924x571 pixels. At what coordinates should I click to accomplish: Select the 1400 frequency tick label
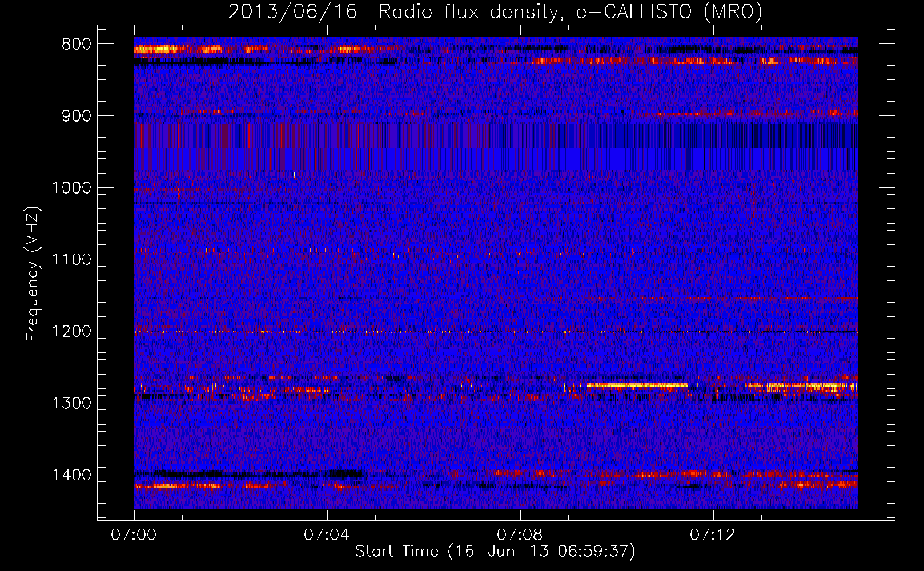coord(71,475)
